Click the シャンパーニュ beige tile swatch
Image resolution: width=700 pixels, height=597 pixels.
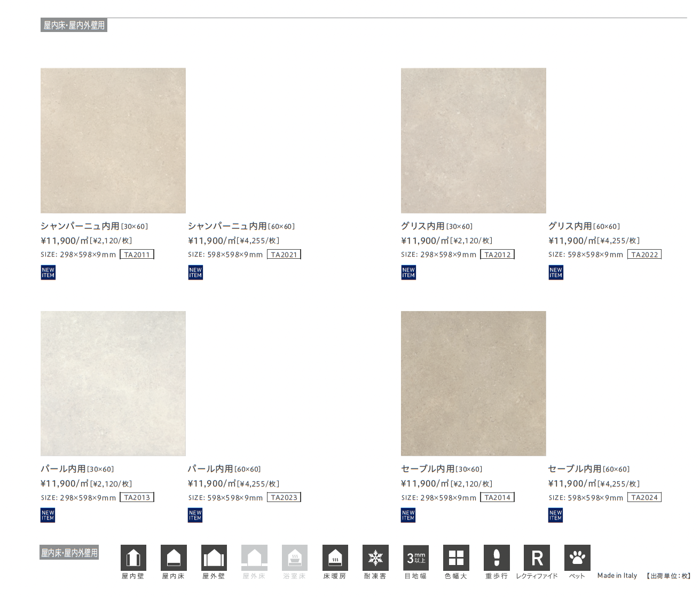click(x=113, y=140)
